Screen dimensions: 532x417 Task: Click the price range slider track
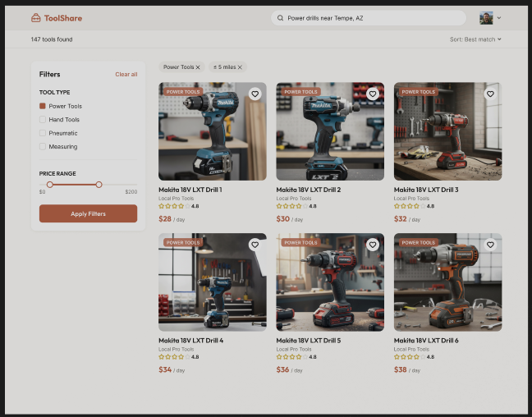[x=88, y=185]
